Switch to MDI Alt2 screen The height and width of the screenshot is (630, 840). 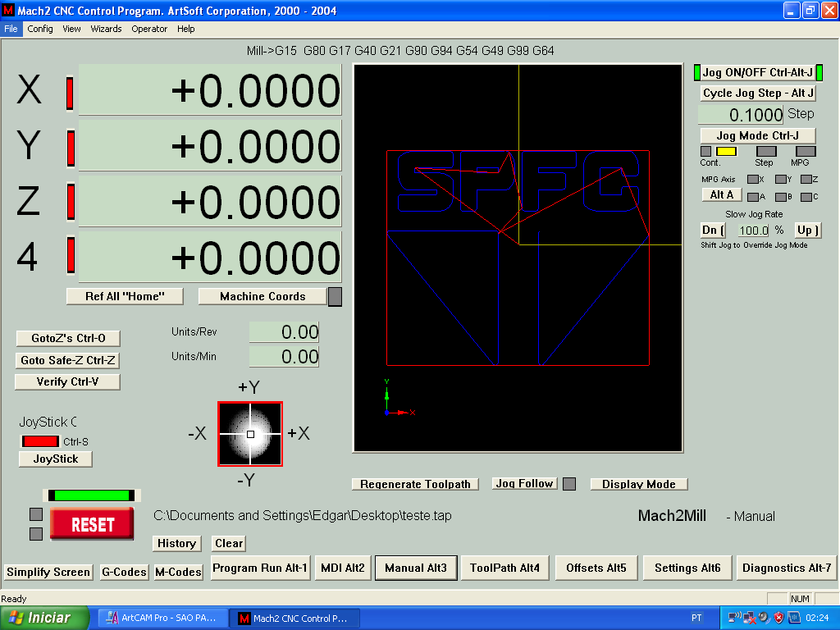tap(343, 568)
